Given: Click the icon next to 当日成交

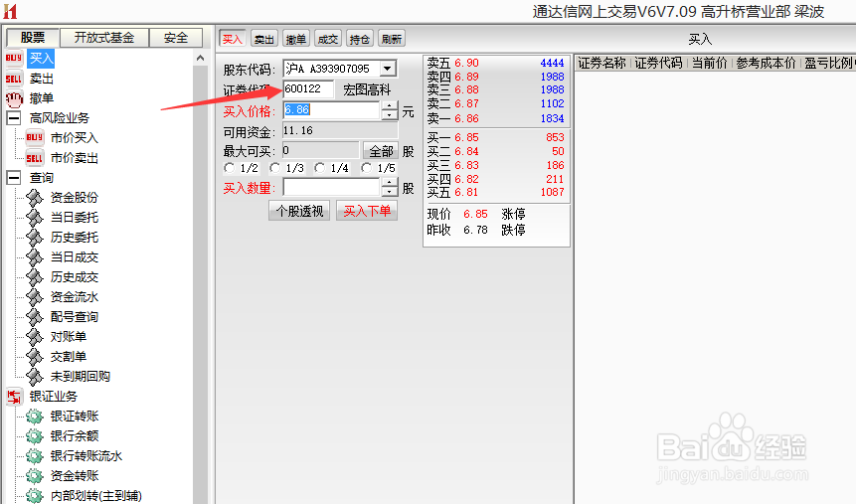Looking at the screenshot, I should click(35, 257).
